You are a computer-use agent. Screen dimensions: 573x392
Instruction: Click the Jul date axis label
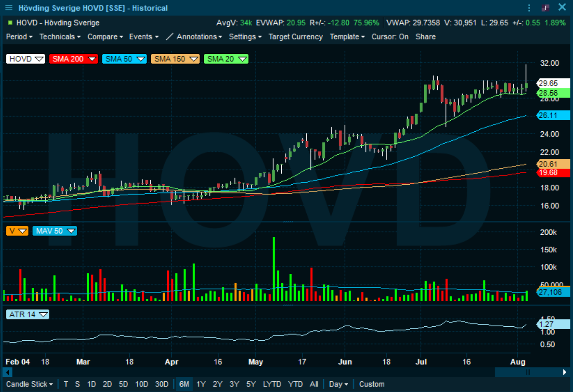[421, 362]
